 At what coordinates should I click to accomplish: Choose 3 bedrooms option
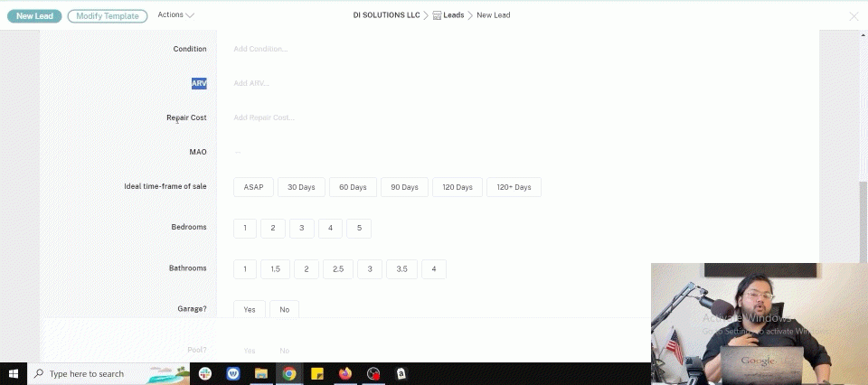pyautogui.click(x=301, y=229)
